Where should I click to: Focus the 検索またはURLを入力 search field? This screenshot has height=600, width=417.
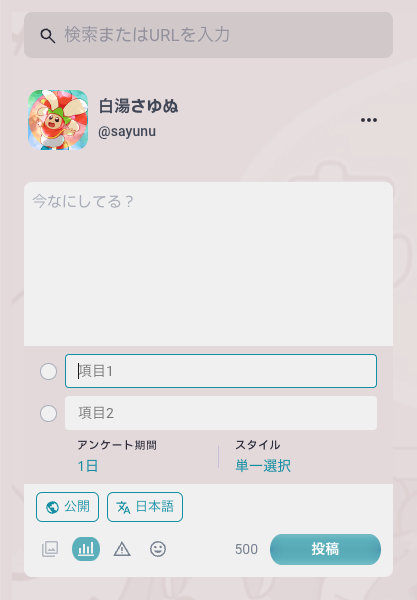tap(208, 35)
